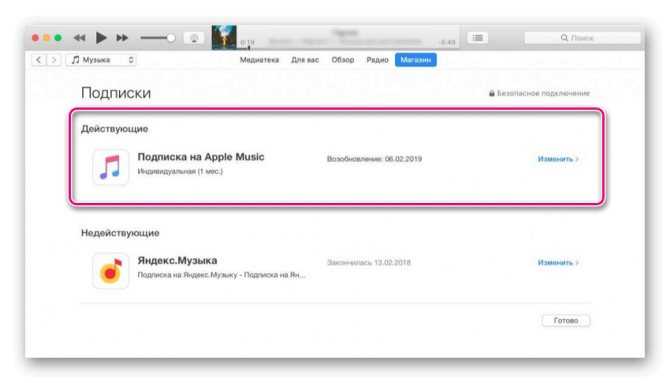Click the Закончилась expiry date of Яндекс.Музыка
Image resolution: width=670 pixels, height=383 pixels.
click(369, 262)
